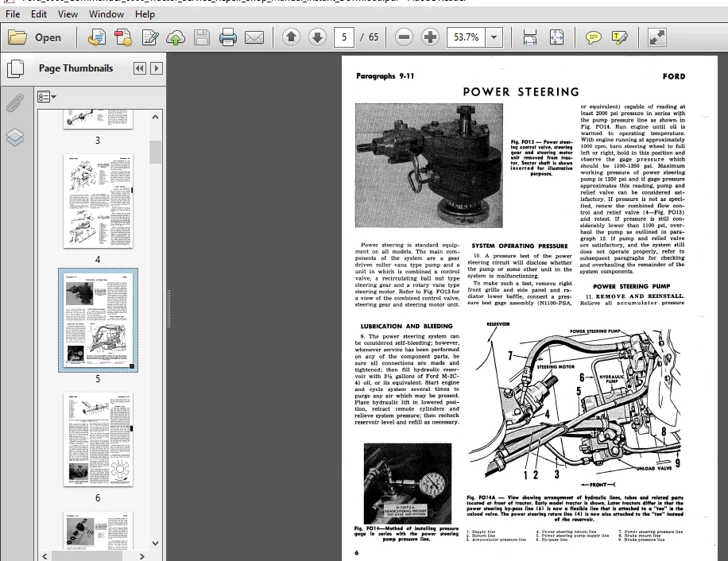728x561 pixels.
Task: Click the thumbnail scrollbar up arrow
Action: pos(156,117)
